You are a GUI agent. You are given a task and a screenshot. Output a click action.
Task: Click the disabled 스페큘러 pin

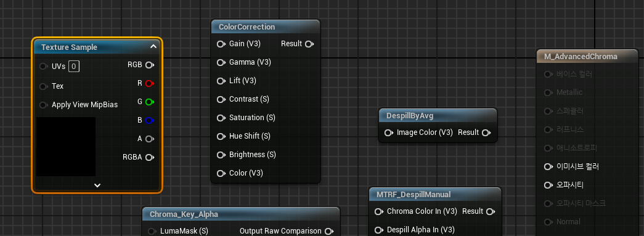[x=548, y=112]
